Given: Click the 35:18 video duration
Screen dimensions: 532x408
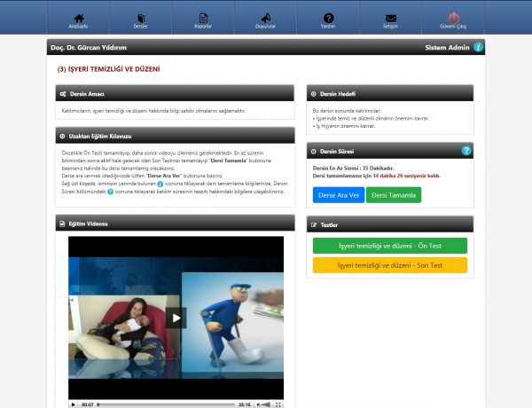Looking at the screenshot, I should pos(245,404).
